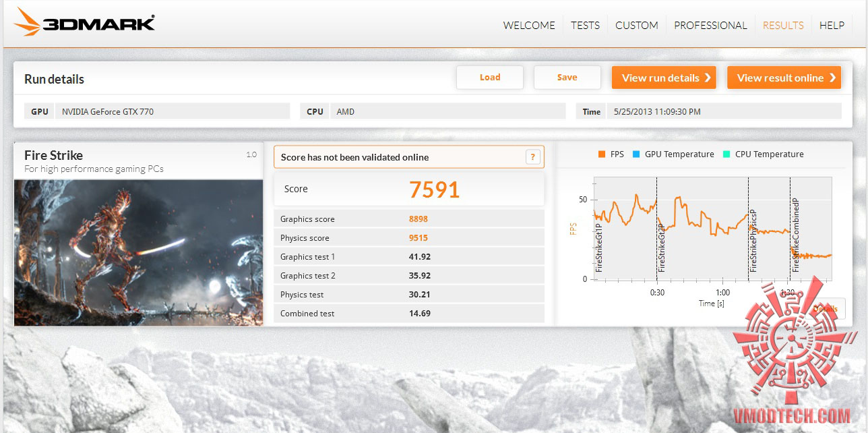This screenshot has width=868, height=433.
Task: Click the FPS orange legend swatch
Action: click(x=601, y=154)
